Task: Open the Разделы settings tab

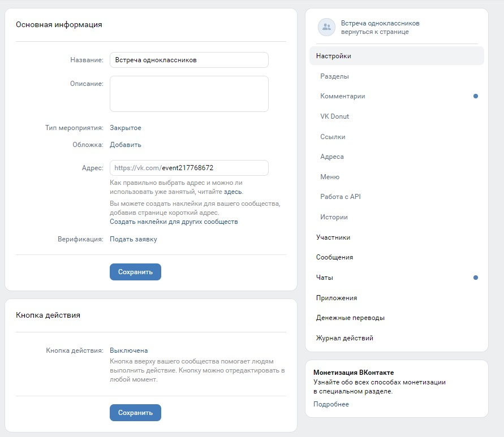Action: [x=335, y=76]
